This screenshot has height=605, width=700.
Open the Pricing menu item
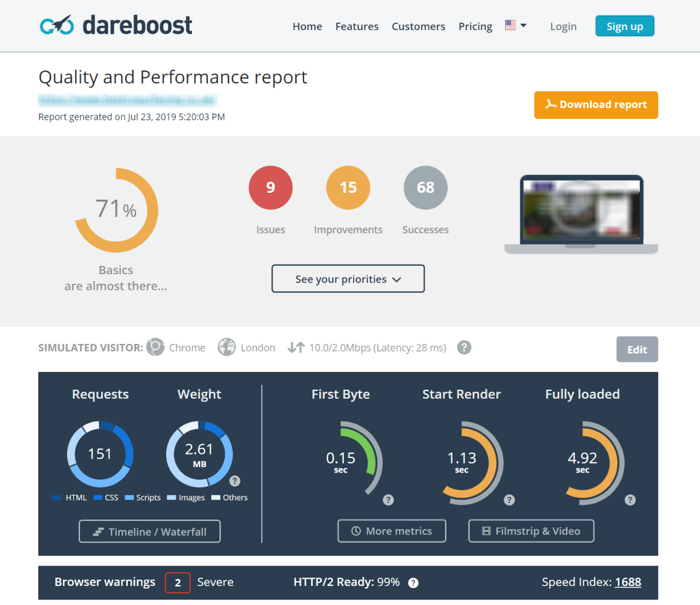tap(475, 26)
